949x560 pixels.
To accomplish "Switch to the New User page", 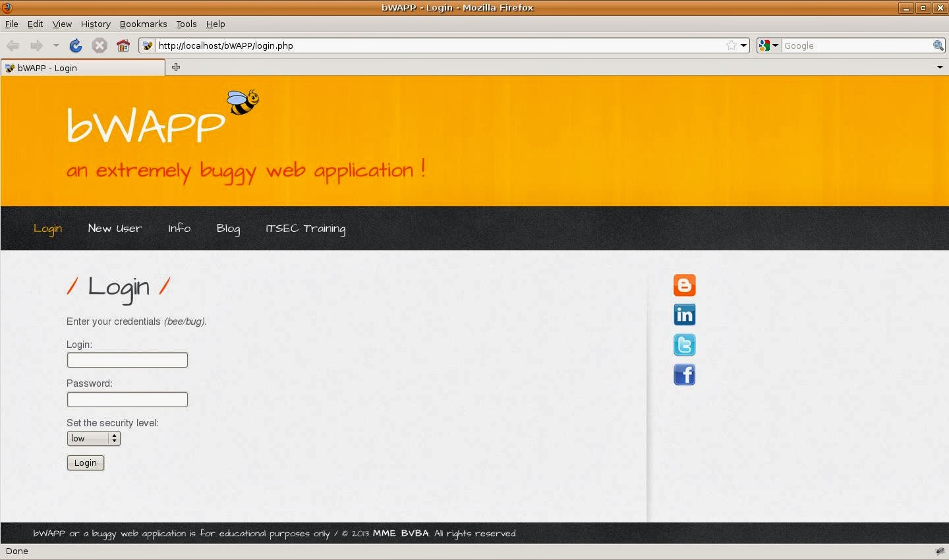I will coord(115,229).
